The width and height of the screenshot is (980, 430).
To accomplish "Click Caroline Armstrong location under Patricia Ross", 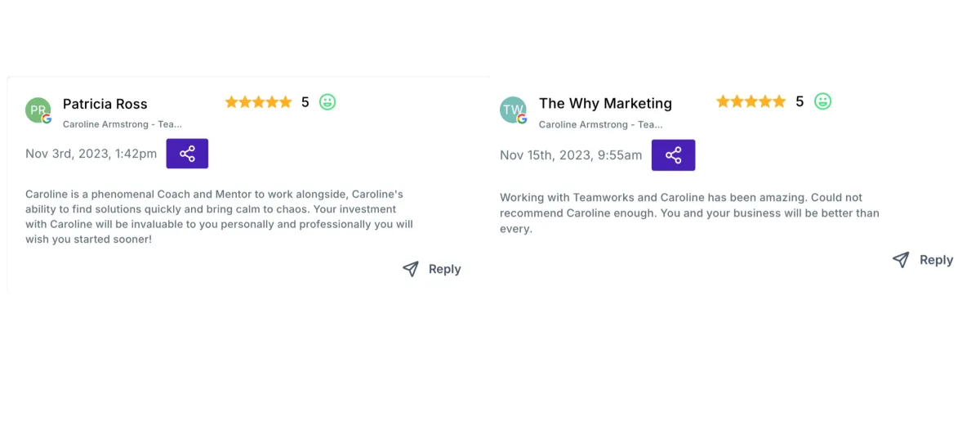I will (x=122, y=124).
